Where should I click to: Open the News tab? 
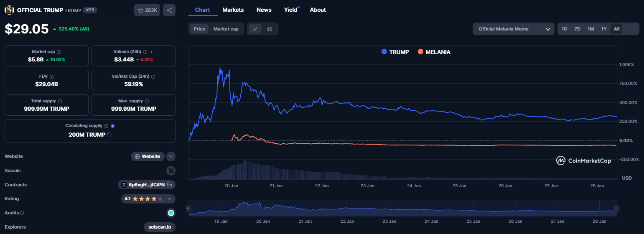pos(264,10)
